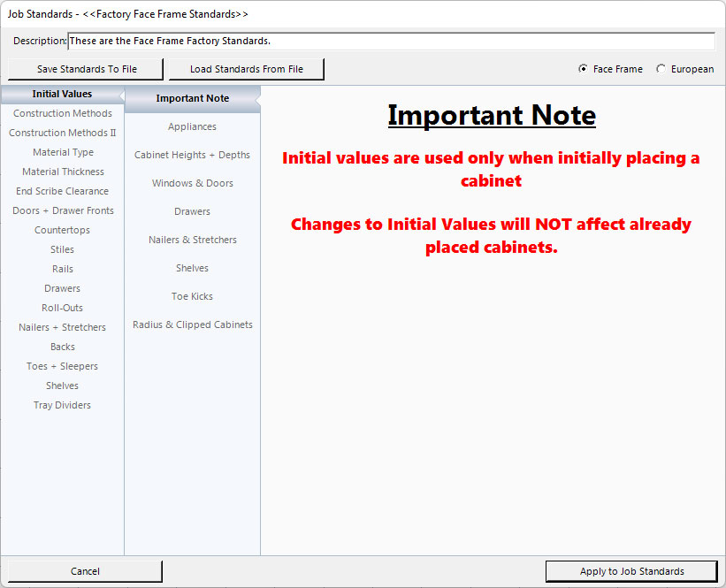Click Load Standards From File button
The width and height of the screenshot is (726, 588).
pyautogui.click(x=246, y=69)
